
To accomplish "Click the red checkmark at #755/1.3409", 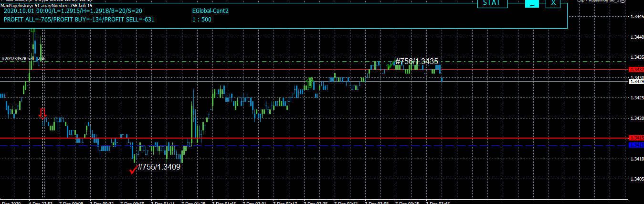I will pos(133,169).
